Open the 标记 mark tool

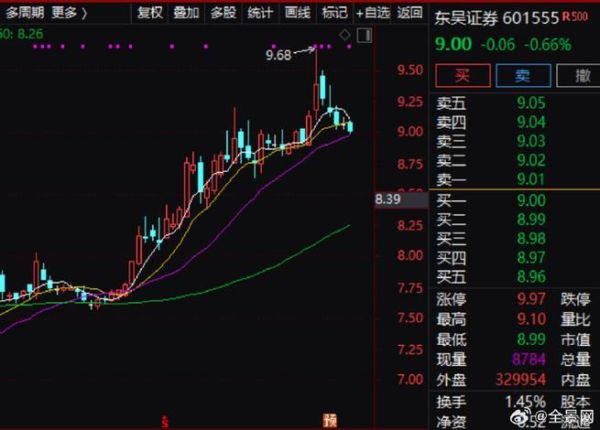335,13
